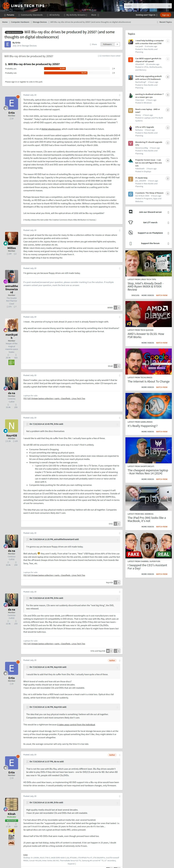Click the t-shirt merch icon
Viewport: 174px width, 868px height.
pos(131,222)
